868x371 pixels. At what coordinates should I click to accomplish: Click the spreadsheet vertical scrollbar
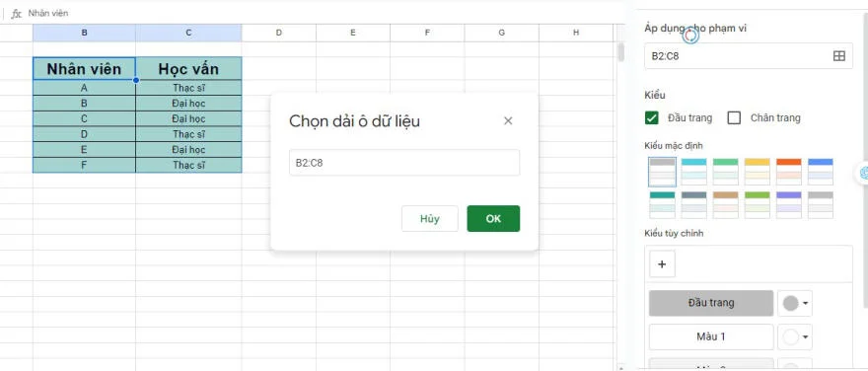point(621,51)
